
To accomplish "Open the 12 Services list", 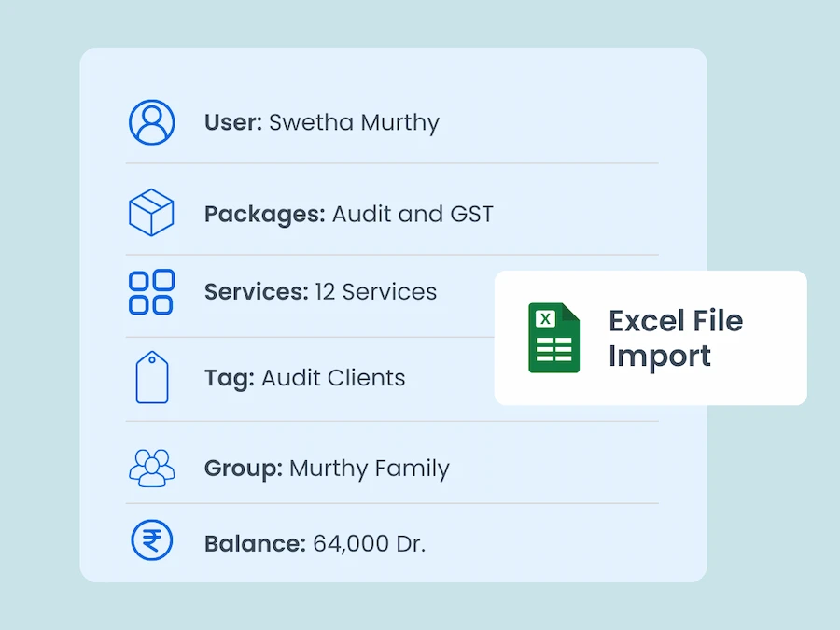I will coord(375,292).
